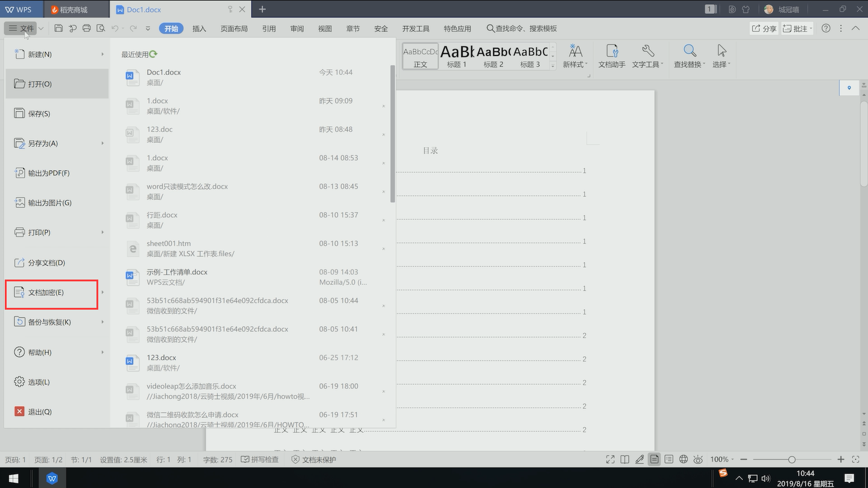868x488 pixels.
Task: Select 保存(S) in the file menu
Action: tap(57, 114)
